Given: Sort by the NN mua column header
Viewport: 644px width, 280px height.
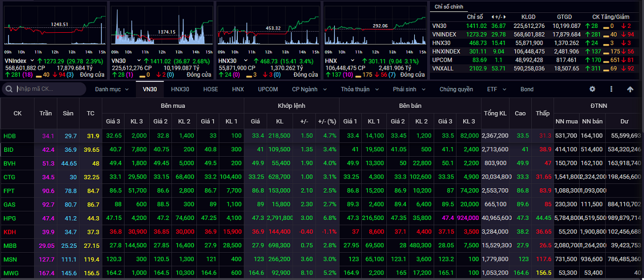Looking at the screenshot, I should pyautogui.click(x=567, y=121).
